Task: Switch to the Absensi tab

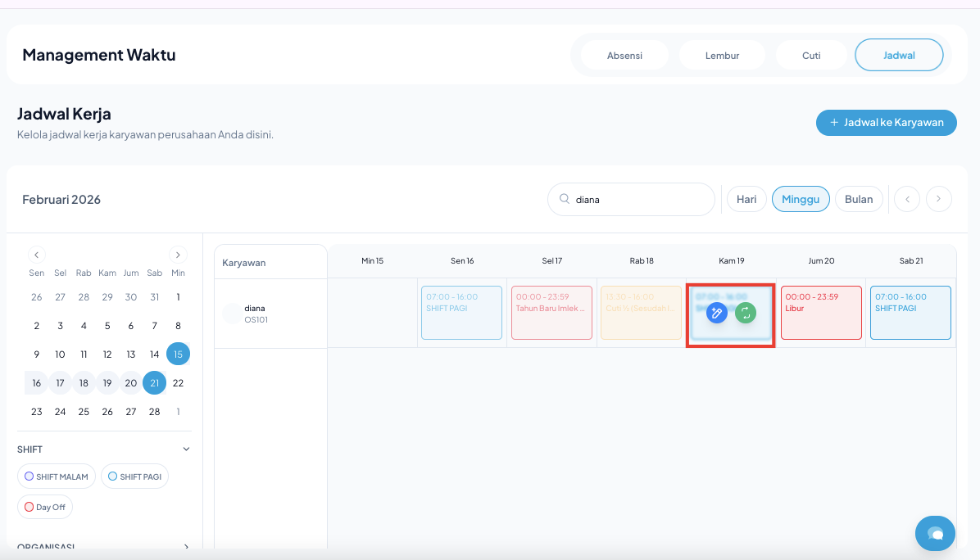Action: [x=624, y=56]
